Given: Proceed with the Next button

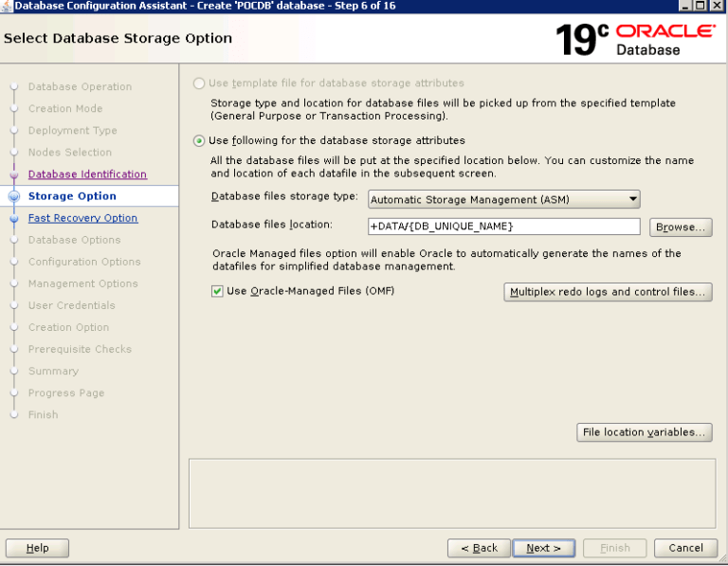Looking at the screenshot, I should click(544, 548).
